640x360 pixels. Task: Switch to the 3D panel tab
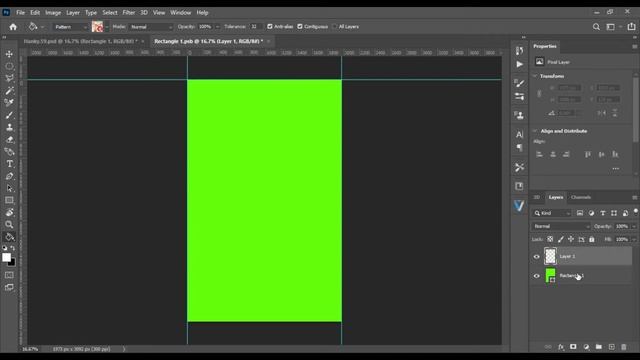[x=536, y=197]
